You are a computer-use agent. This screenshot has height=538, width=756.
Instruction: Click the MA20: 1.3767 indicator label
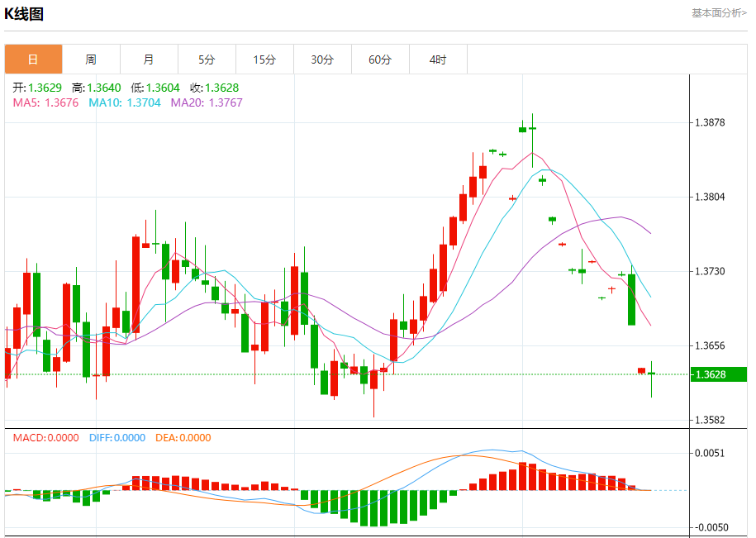207,102
